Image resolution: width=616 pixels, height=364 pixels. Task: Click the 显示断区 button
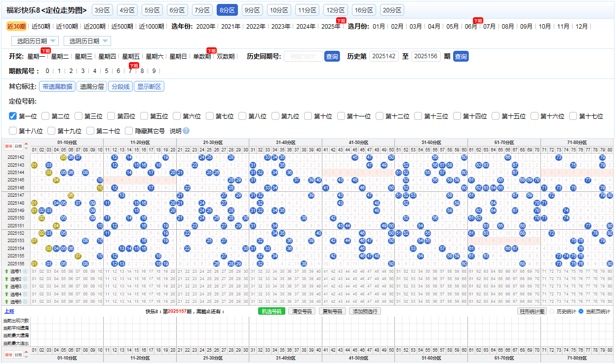[x=150, y=87]
